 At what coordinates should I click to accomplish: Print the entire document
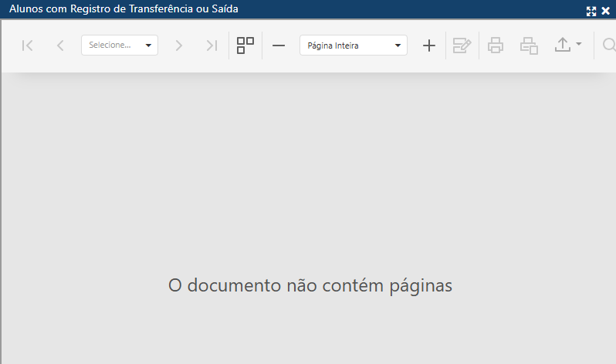[496, 45]
